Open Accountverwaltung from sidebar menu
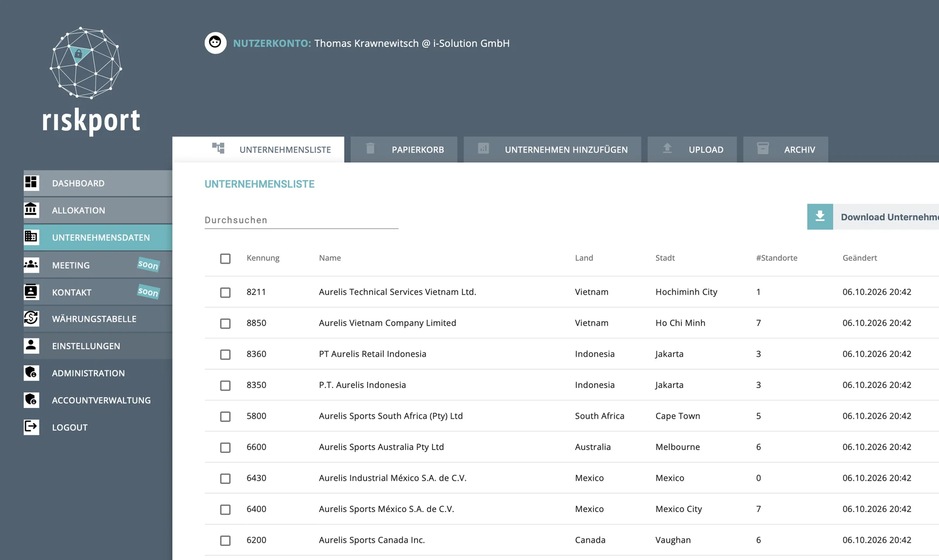Screen dimensions: 939x560 coord(98,400)
